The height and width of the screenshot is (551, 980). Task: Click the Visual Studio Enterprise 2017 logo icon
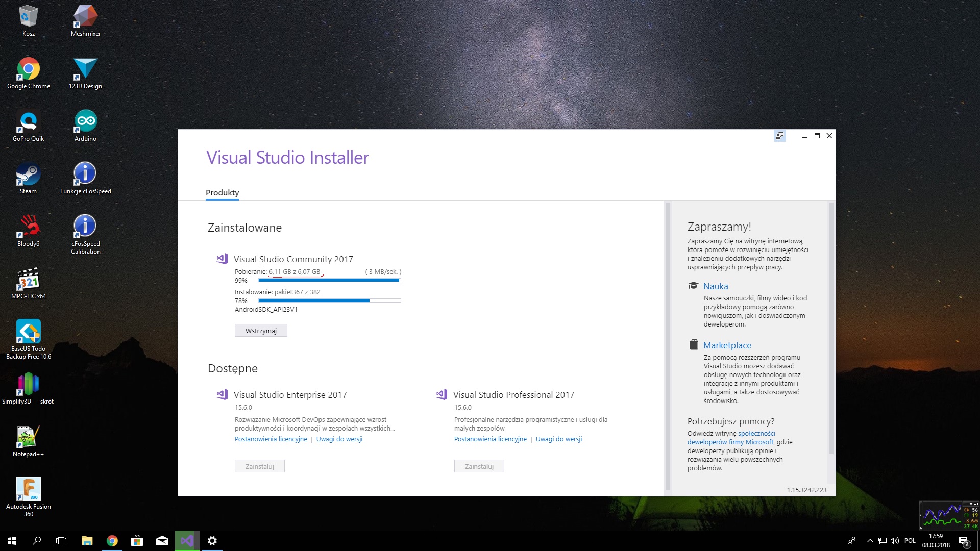[222, 394]
